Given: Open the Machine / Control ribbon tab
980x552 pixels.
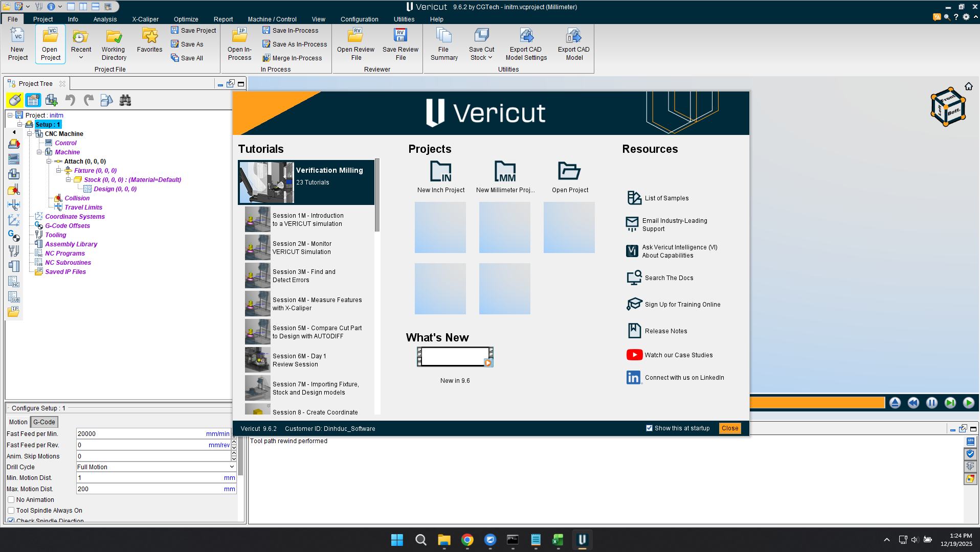Looking at the screenshot, I should point(272,19).
